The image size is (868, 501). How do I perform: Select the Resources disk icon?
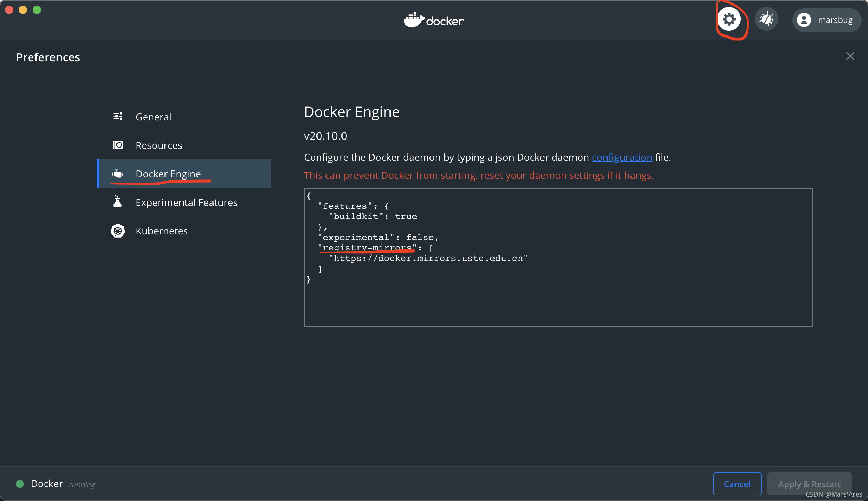[118, 145]
